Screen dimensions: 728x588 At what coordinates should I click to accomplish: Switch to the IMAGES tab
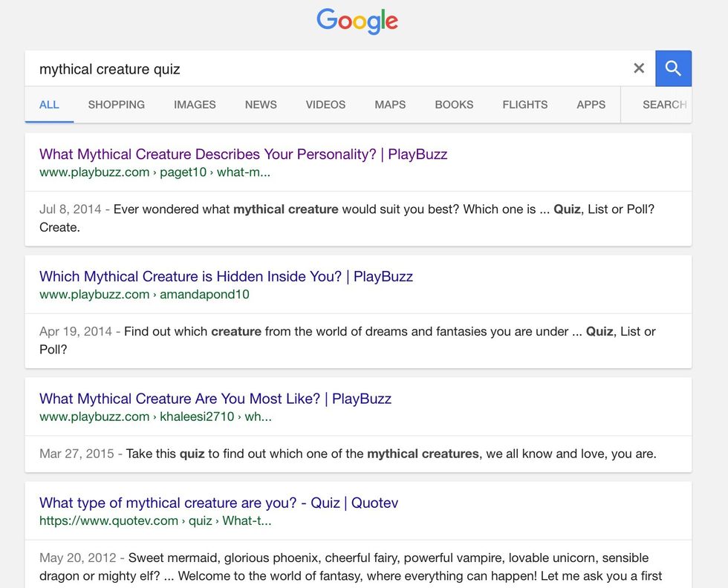195,105
